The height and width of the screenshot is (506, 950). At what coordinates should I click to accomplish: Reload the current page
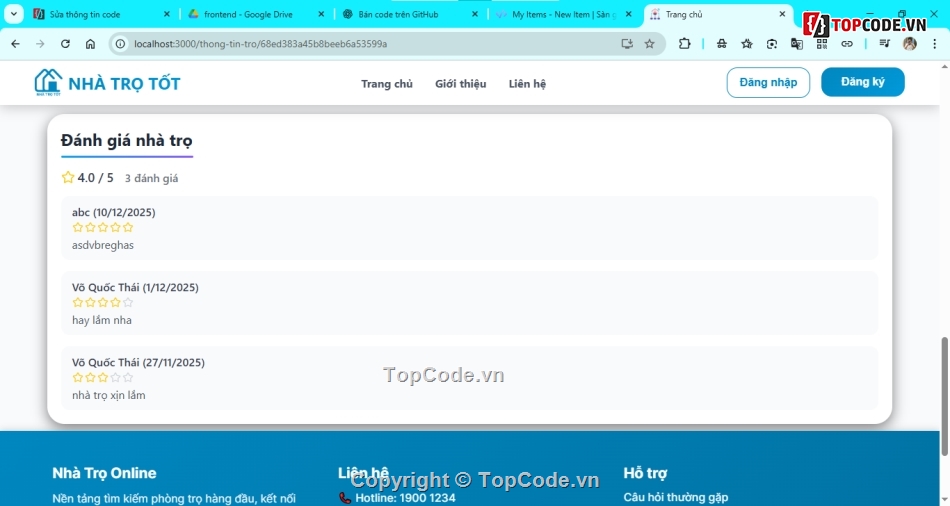[x=65, y=44]
